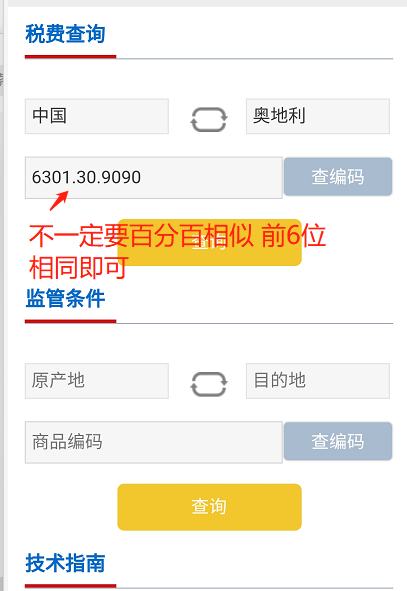Open the 奥地利 destination country field
The image size is (407, 591).
tap(318, 116)
